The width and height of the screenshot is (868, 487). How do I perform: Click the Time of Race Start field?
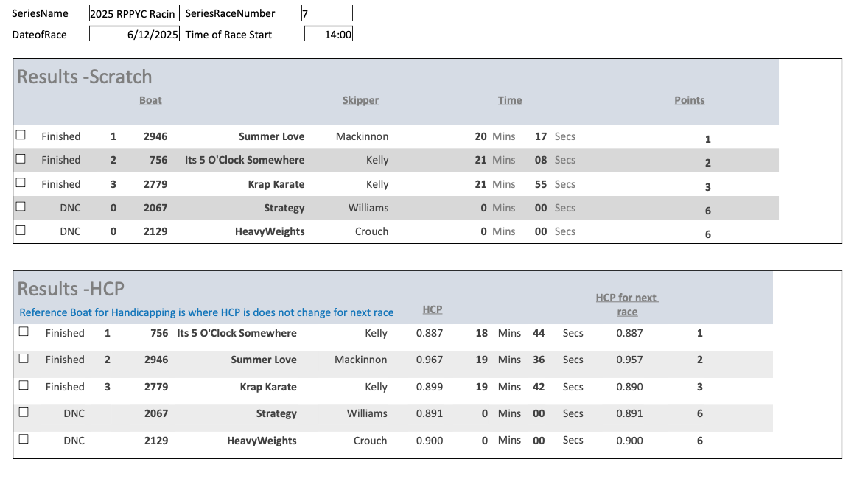328,35
